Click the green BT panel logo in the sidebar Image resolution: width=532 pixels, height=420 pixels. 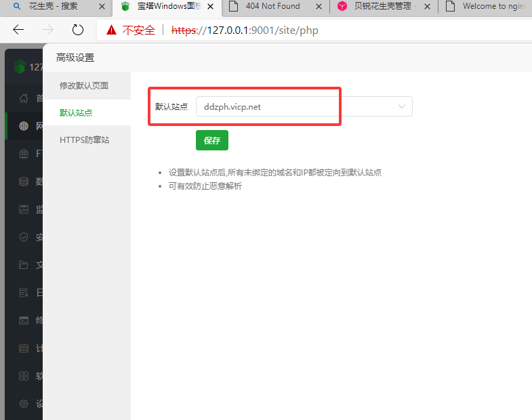pyautogui.click(x=20, y=66)
